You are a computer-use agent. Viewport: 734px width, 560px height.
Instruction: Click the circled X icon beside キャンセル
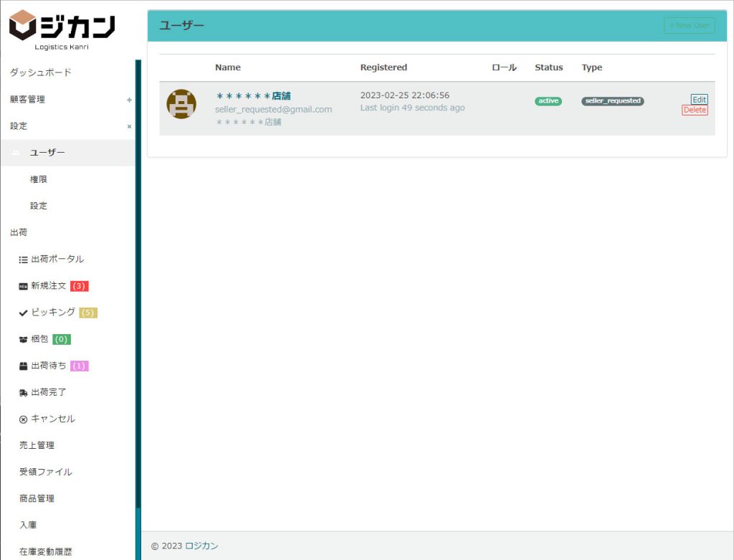pos(23,419)
